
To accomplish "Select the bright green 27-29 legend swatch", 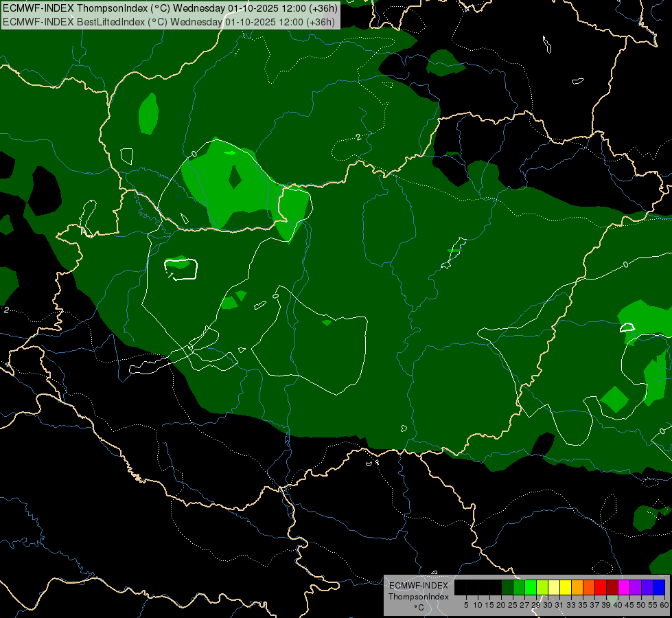I will click(531, 587).
